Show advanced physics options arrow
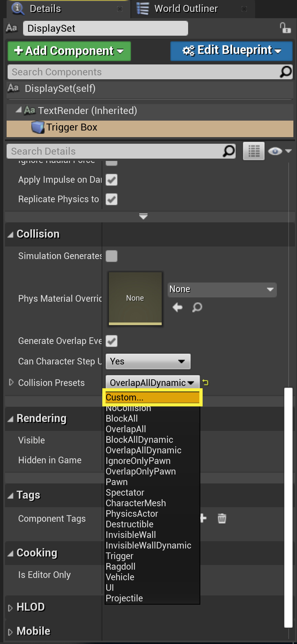 143,216
